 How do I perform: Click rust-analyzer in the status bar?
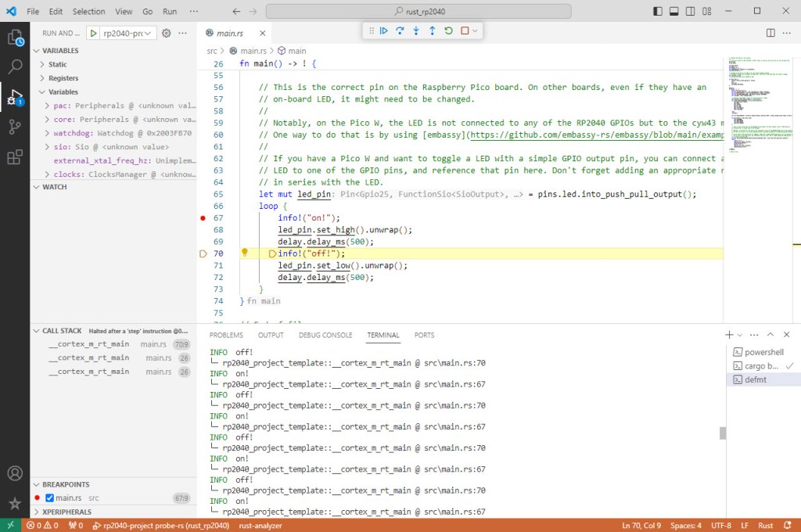point(262,525)
